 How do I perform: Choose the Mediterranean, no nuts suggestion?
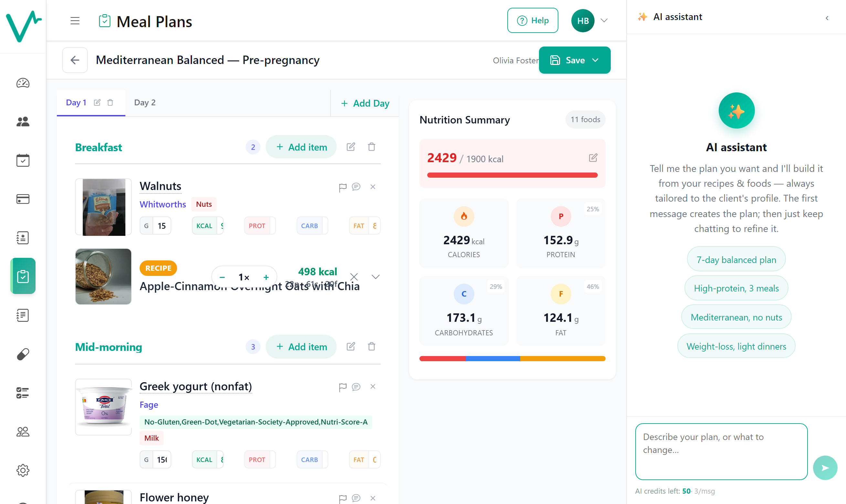[736, 317]
